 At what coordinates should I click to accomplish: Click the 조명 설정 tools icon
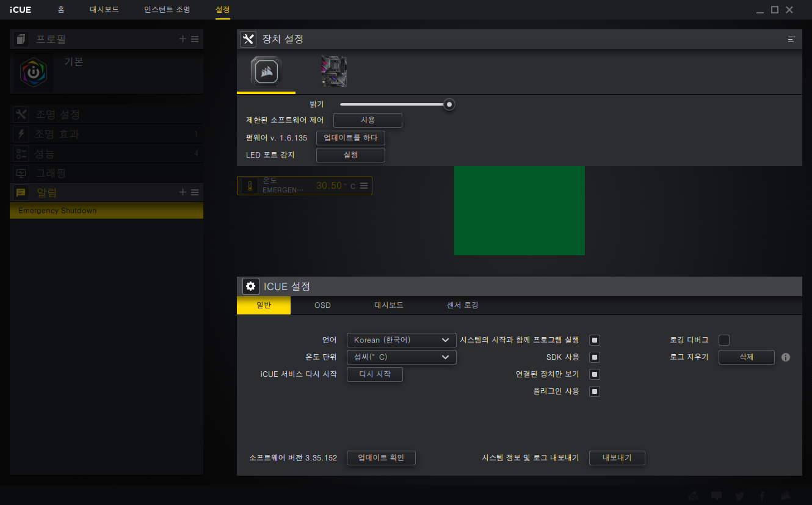21,114
